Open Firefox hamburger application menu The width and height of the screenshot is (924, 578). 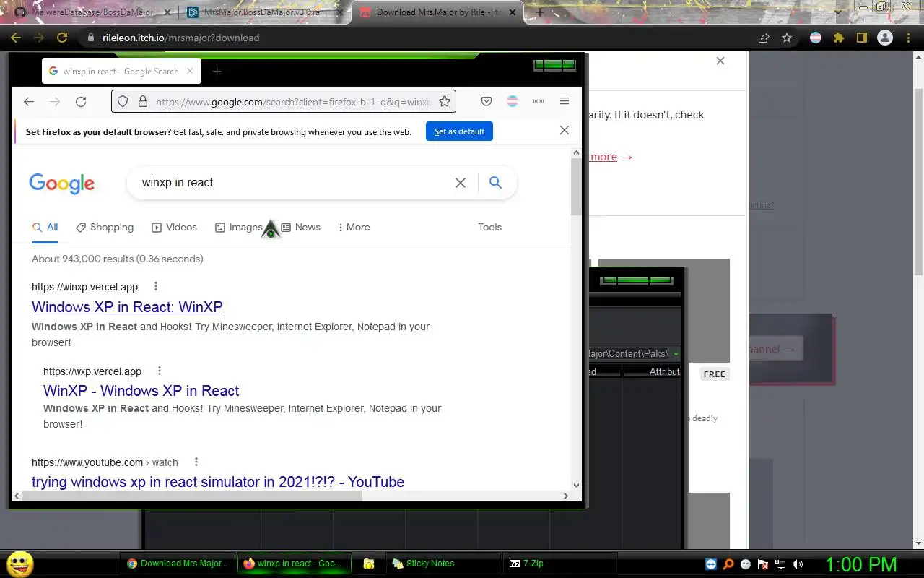coord(565,102)
